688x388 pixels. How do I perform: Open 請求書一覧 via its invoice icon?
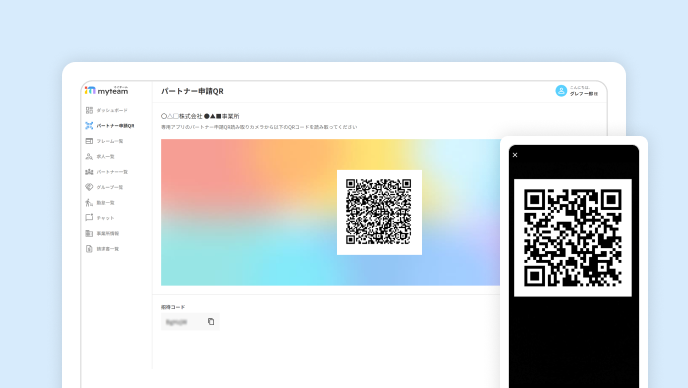[x=89, y=248]
